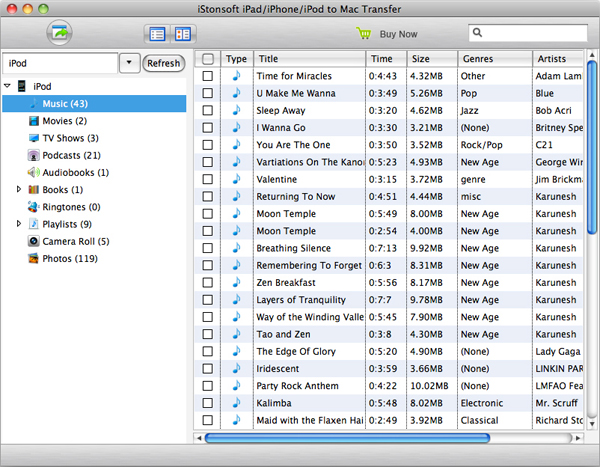Collapse the iPod tree node triangle
The height and width of the screenshot is (467, 600).
7,86
